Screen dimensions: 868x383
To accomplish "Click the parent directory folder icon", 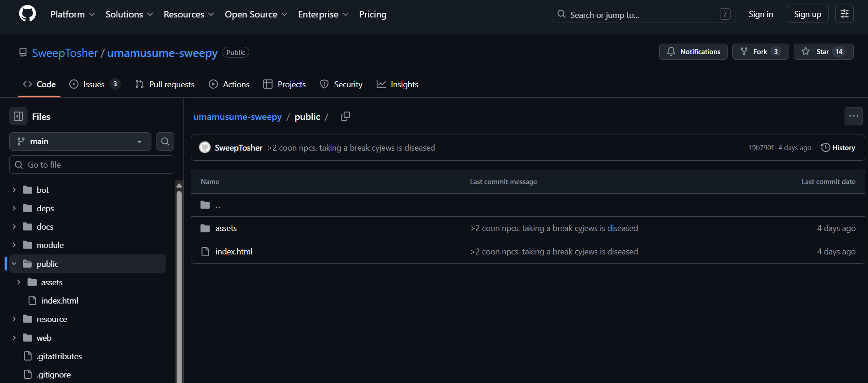I will [205, 205].
